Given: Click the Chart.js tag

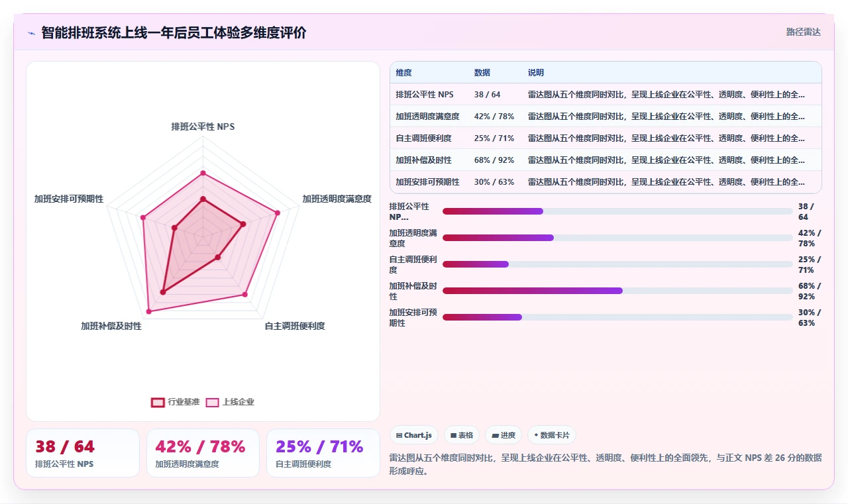Looking at the screenshot, I should 414,435.
